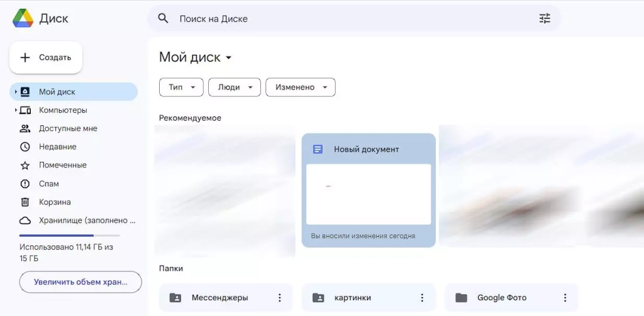Open more options for картинки folder
This screenshot has height=316, width=644.
pyautogui.click(x=421, y=298)
